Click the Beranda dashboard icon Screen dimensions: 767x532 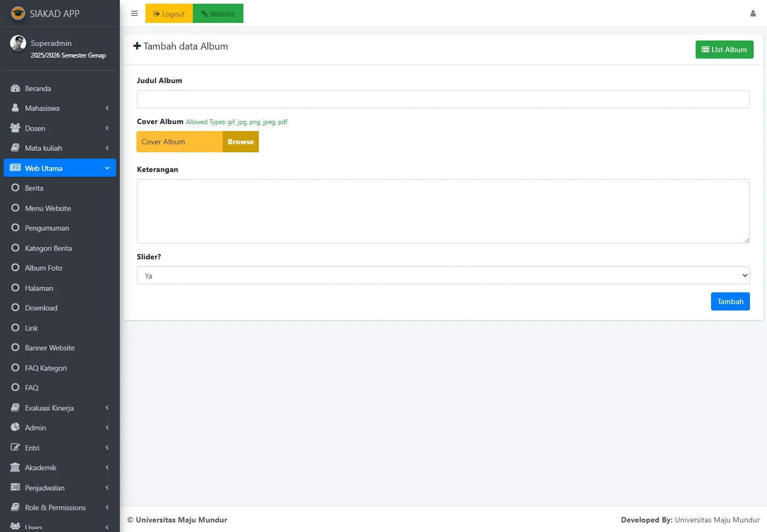(x=15, y=88)
